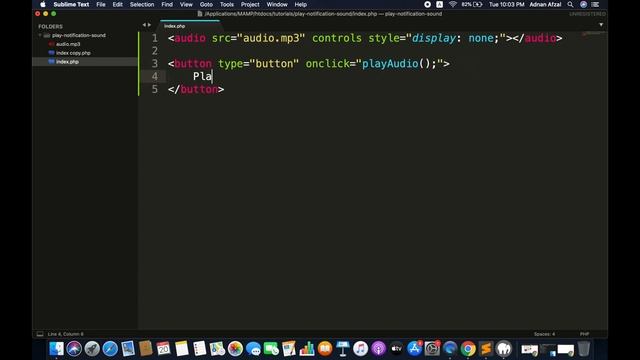Open FaceTime from the Dock

pos(271,349)
